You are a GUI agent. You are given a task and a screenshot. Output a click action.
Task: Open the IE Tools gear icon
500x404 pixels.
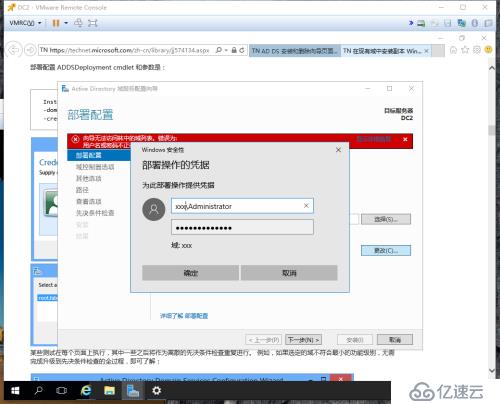coord(477,50)
